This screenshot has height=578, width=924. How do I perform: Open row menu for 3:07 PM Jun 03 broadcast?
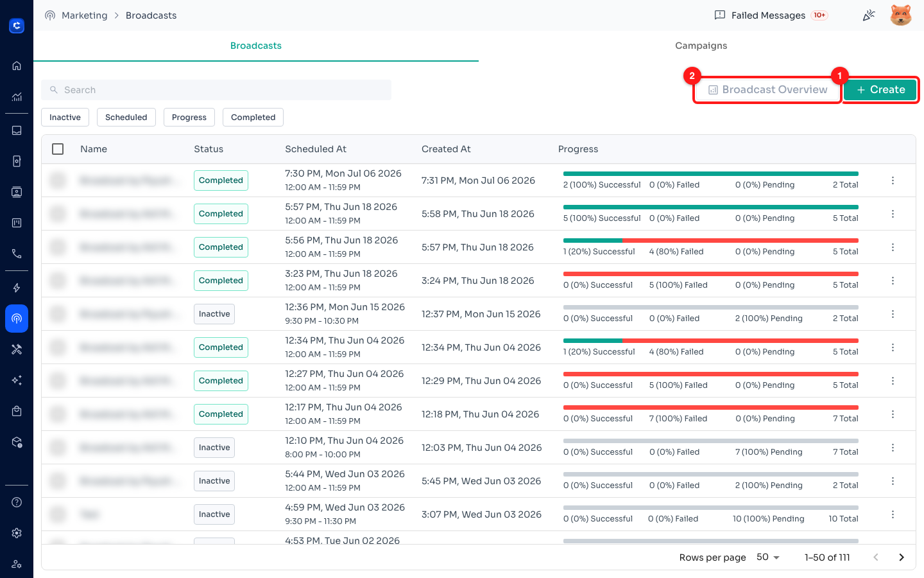pos(893,514)
